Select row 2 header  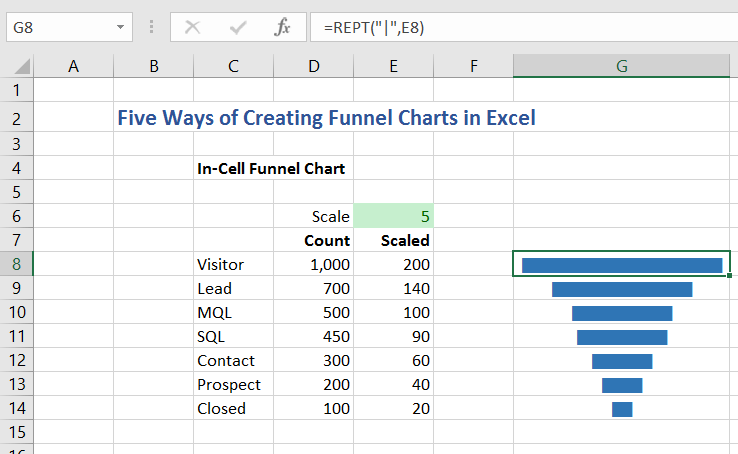click(16, 118)
